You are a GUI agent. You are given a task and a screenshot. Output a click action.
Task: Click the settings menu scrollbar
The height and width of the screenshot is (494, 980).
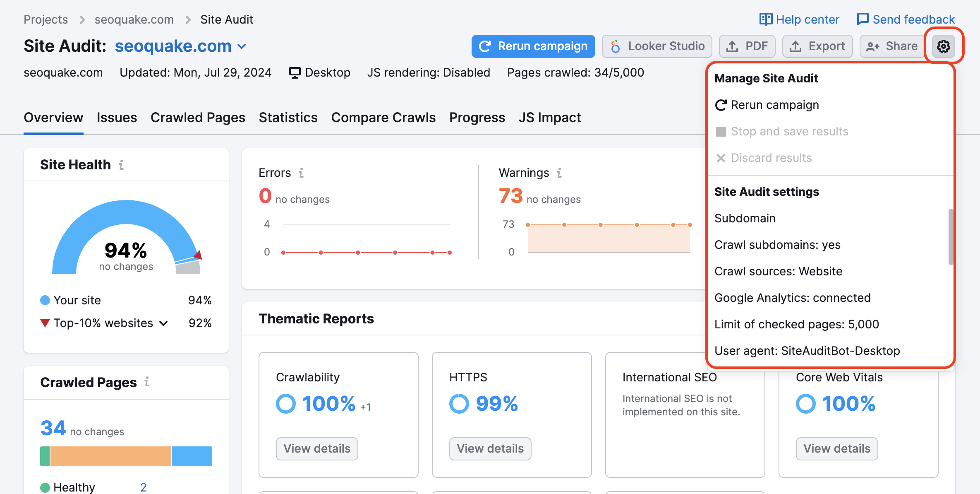tap(951, 236)
